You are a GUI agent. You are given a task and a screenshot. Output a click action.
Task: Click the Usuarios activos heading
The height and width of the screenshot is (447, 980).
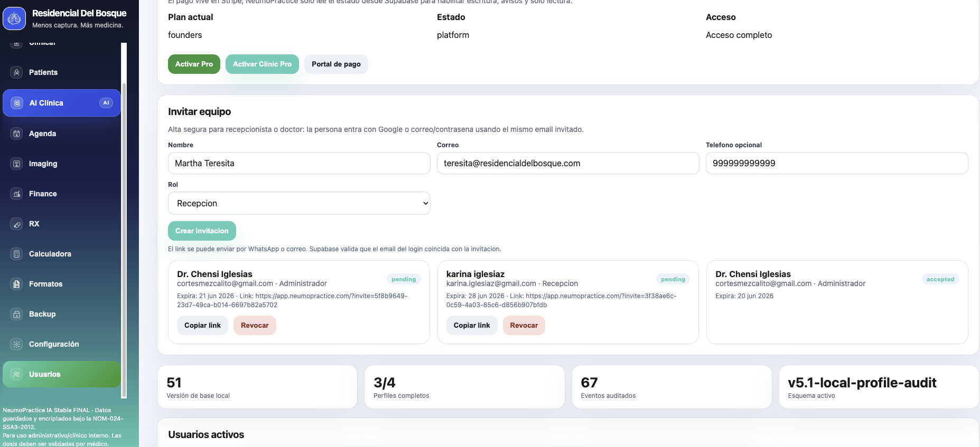tap(206, 434)
